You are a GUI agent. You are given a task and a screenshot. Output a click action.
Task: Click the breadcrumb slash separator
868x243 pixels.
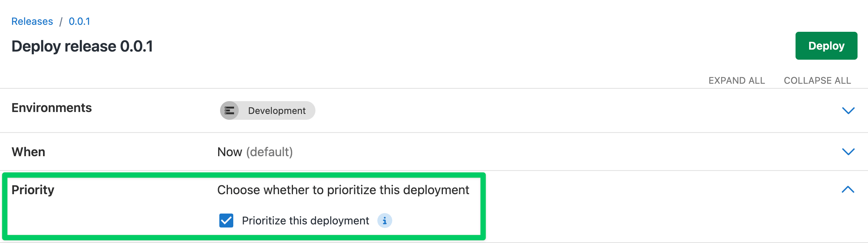pyautogui.click(x=61, y=22)
